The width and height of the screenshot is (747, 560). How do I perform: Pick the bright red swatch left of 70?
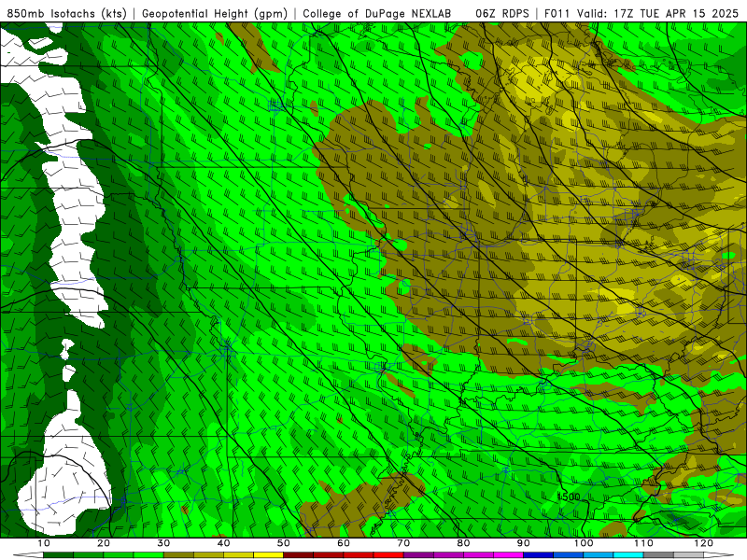click(x=388, y=555)
